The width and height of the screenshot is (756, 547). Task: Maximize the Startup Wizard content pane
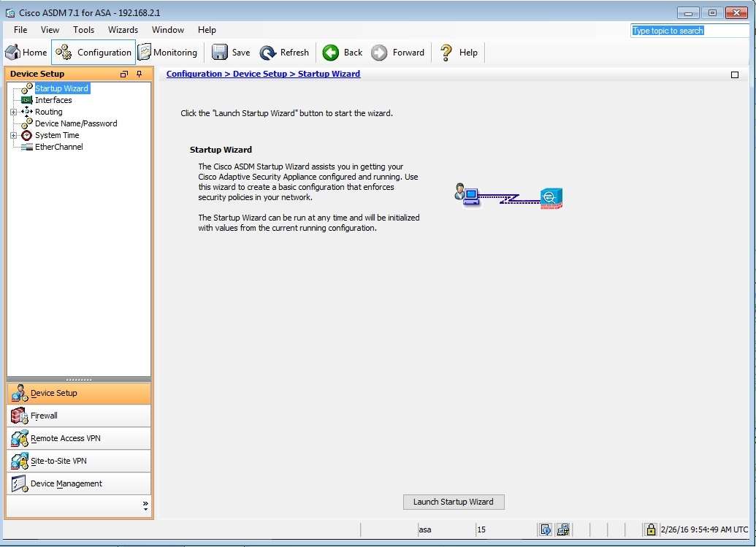(735, 74)
